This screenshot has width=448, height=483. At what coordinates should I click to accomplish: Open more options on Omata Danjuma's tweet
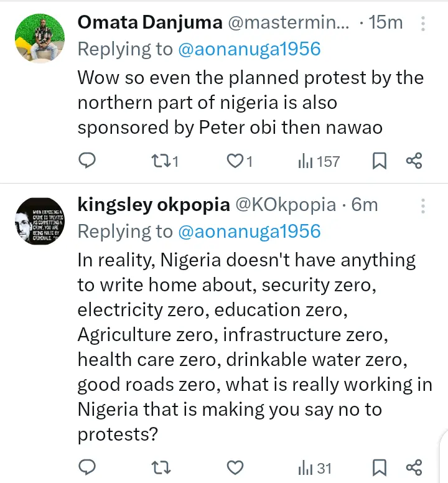(423, 24)
